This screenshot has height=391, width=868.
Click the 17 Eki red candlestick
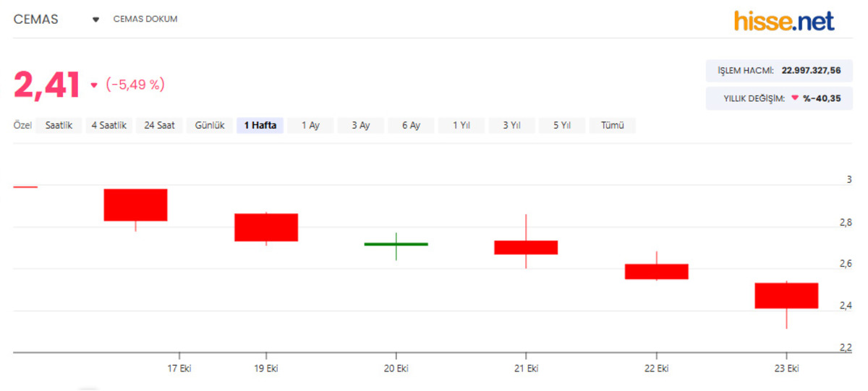click(x=135, y=205)
